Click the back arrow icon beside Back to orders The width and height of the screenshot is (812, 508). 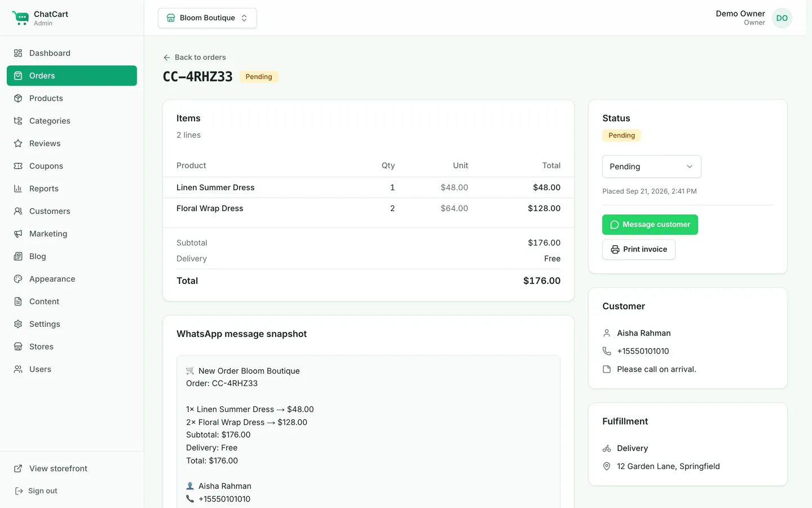click(x=167, y=58)
